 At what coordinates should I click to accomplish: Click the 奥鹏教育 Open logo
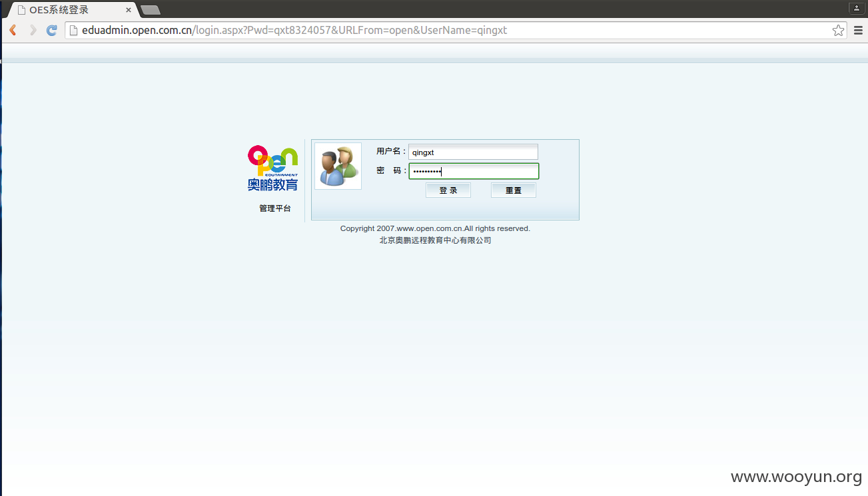tap(273, 168)
